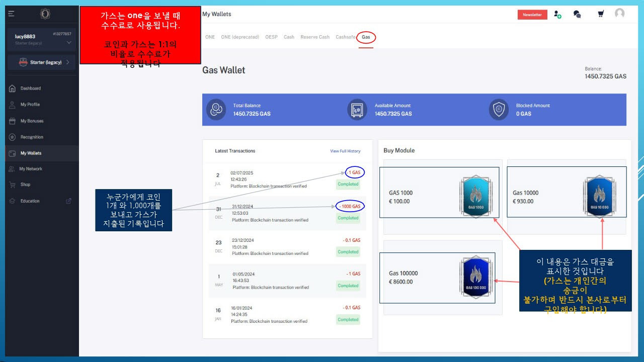Click the My Bonuses icon
Viewport: 644px width, 362px height.
coord(13,121)
